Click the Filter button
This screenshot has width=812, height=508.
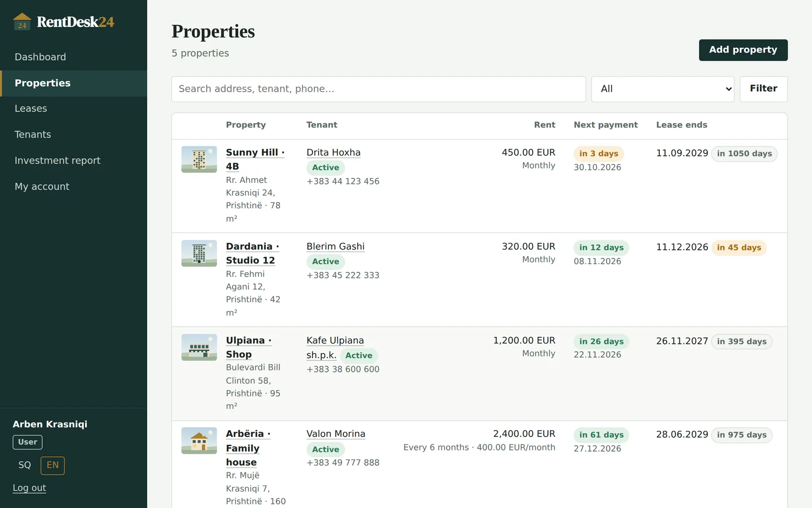763,89
